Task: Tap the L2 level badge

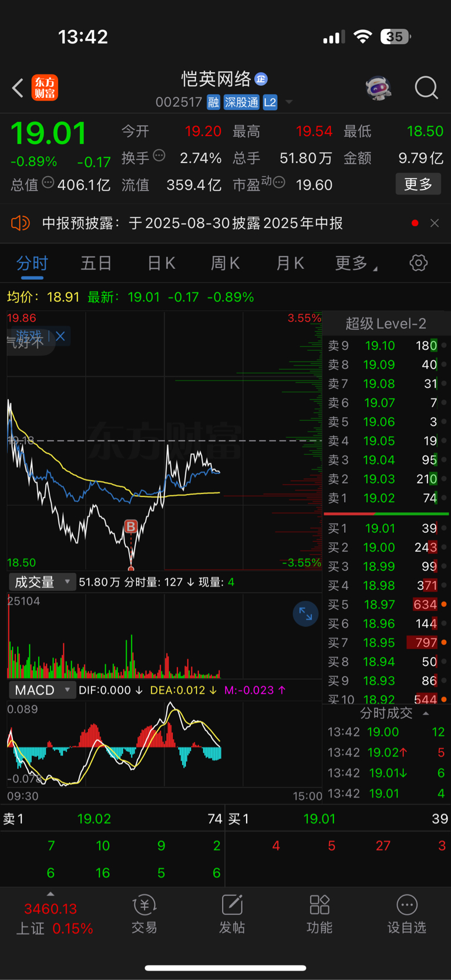Action: tap(270, 102)
